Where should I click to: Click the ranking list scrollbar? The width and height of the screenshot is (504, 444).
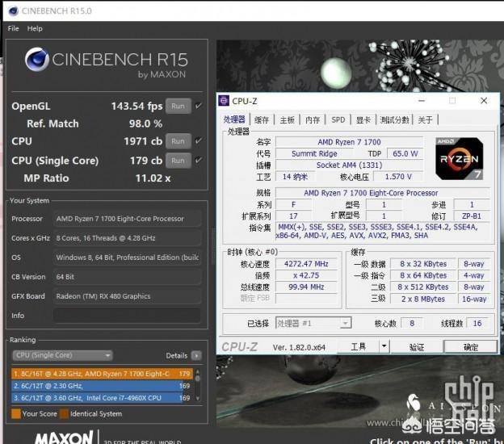[x=198, y=385]
